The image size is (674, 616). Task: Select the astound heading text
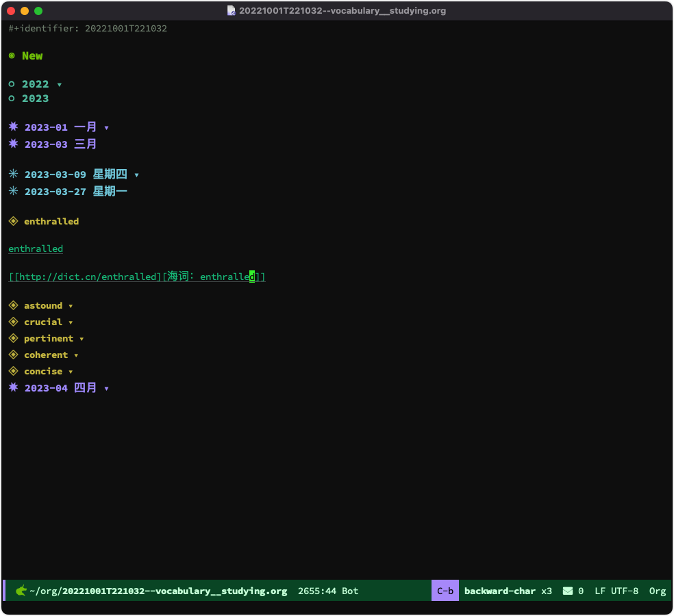43,305
